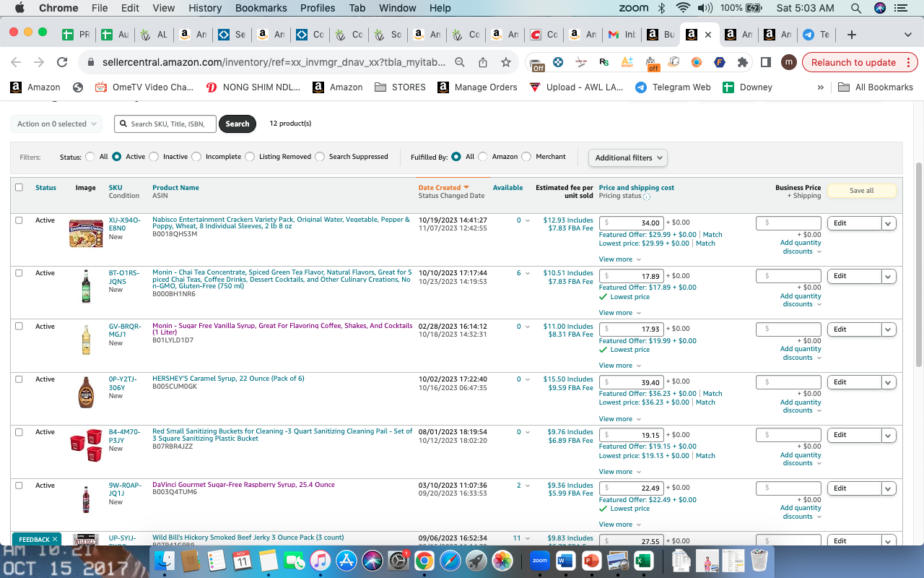
Task: Expand "View more" for DaVinci Raspberry Syrup
Action: pyautogui.click(x=619, y=525)
